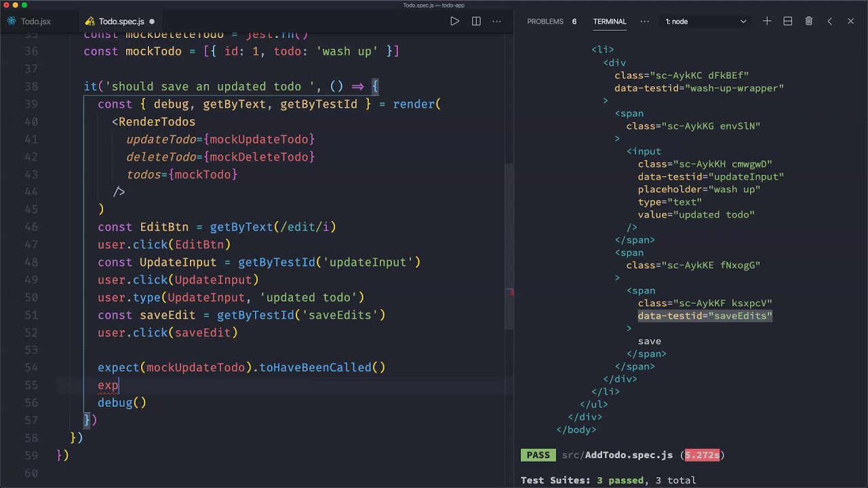Click highlighted data-testid="saveEdits" in terminal
This screenshot has width=868, height=488.
pyautogui.click(x=705, y=316)
